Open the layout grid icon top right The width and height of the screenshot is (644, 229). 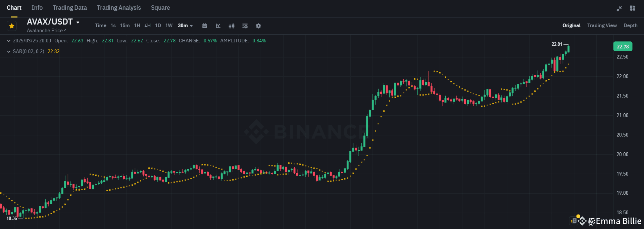[x=633, y=8]
